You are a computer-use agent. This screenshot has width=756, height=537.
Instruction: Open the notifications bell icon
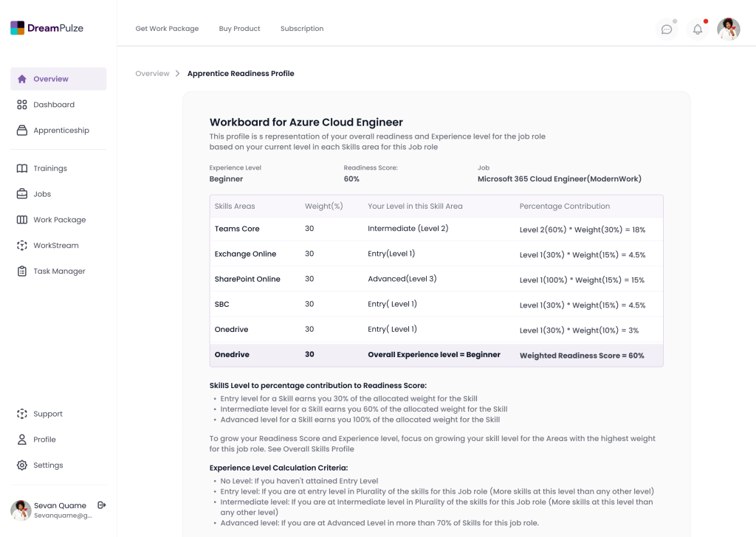pyautogui.click(x=697, y=30)
